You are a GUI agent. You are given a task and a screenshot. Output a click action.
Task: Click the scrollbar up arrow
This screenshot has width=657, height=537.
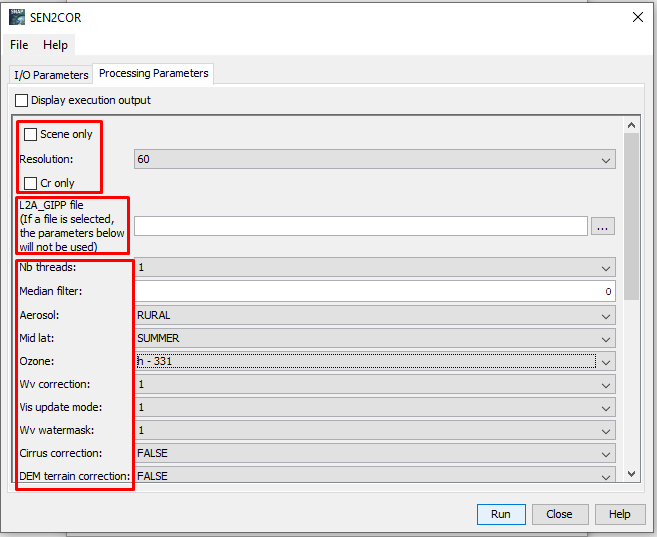coord(631,125)
